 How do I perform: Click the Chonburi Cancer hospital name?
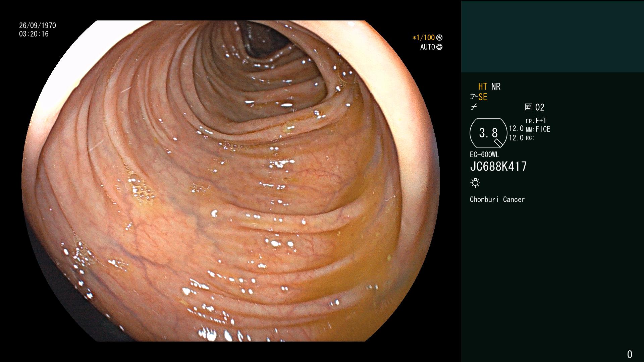pyautogui.click(x=497, y=199)
